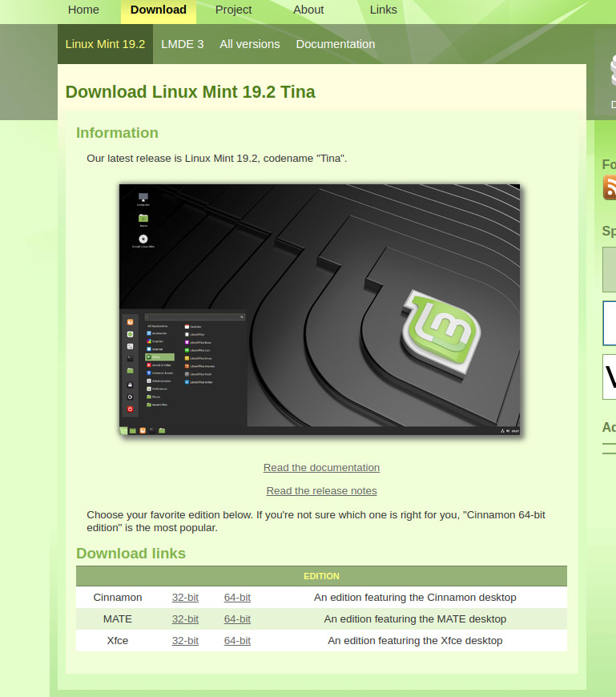This screenshot has height=697, width=616.
Task: Download MATE 32-bit edition
Action: pos(185,619)
